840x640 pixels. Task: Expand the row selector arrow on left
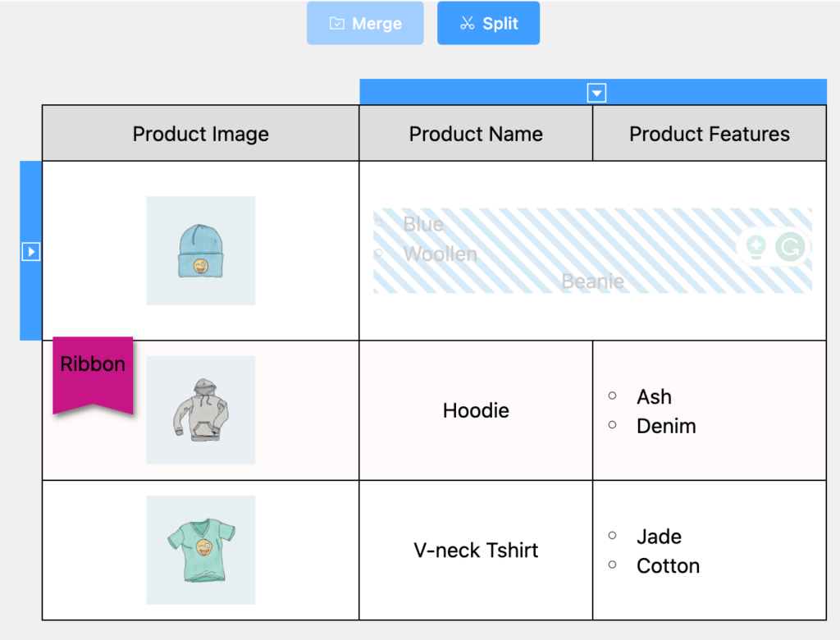pos(31,251)
